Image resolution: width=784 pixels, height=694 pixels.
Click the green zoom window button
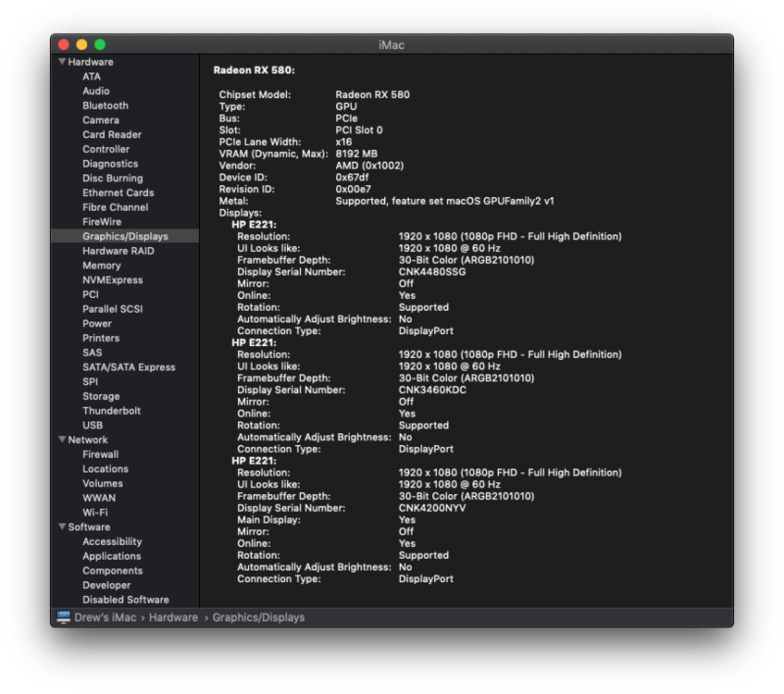pyautogui.click(x=100, y=44)
